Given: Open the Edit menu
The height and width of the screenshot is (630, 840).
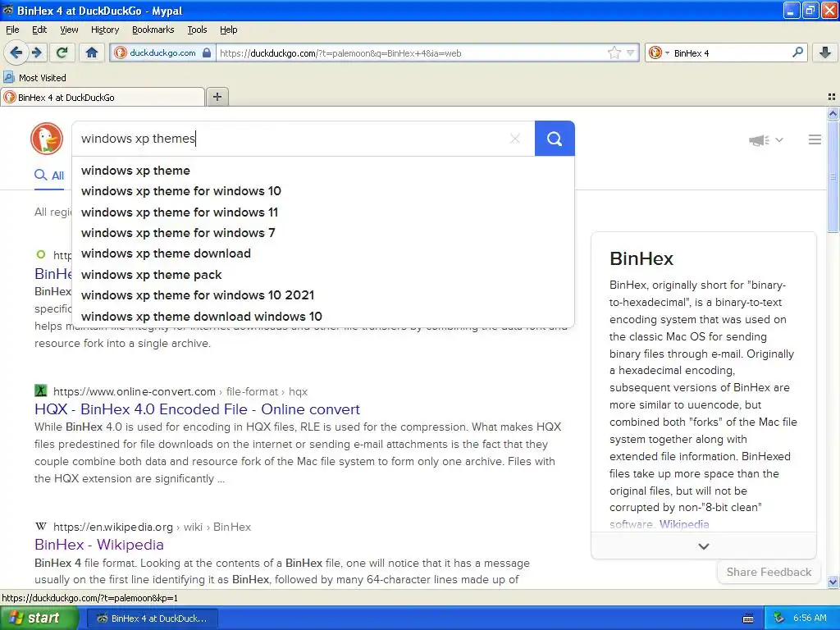Looking at the screenshot, I should (39, 30).
